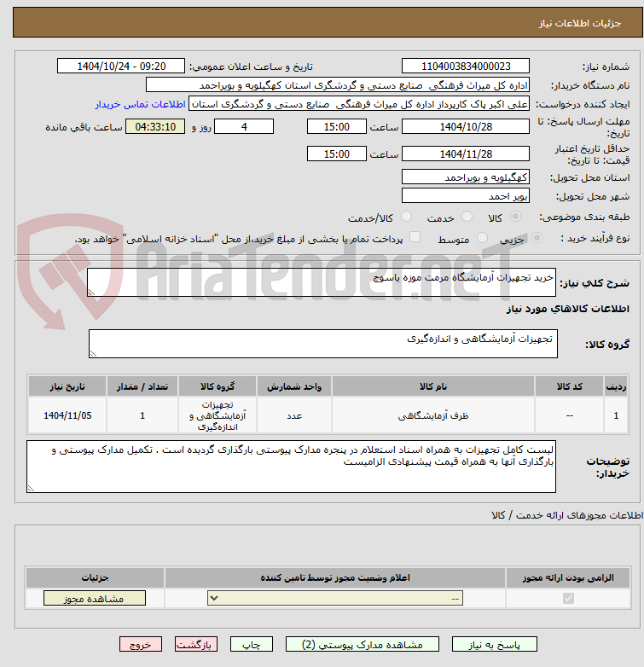Click the اطلاعات کالاهای مورد نیاز heading
Screen dimensions: 644x667
pos(568,309)
